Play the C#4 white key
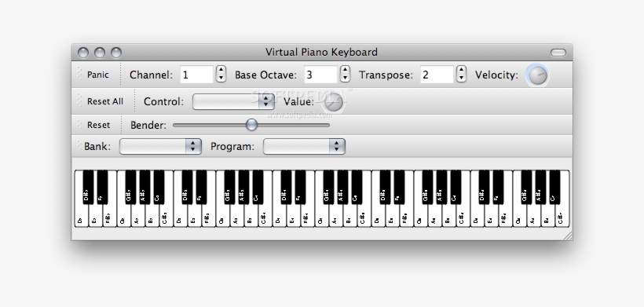Image resolution: width=644 pixels, height=307 pixels. [265, 216]
